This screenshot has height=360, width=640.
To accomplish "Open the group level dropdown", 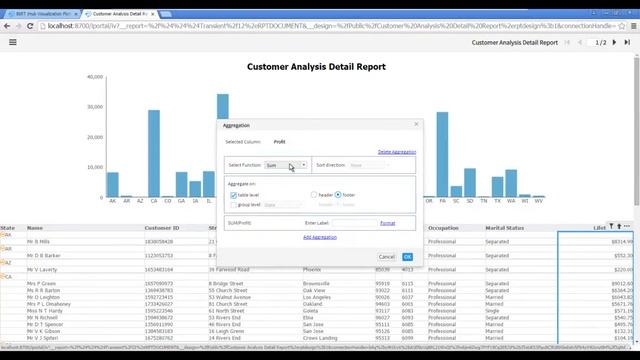I will [x=283, y=204].
